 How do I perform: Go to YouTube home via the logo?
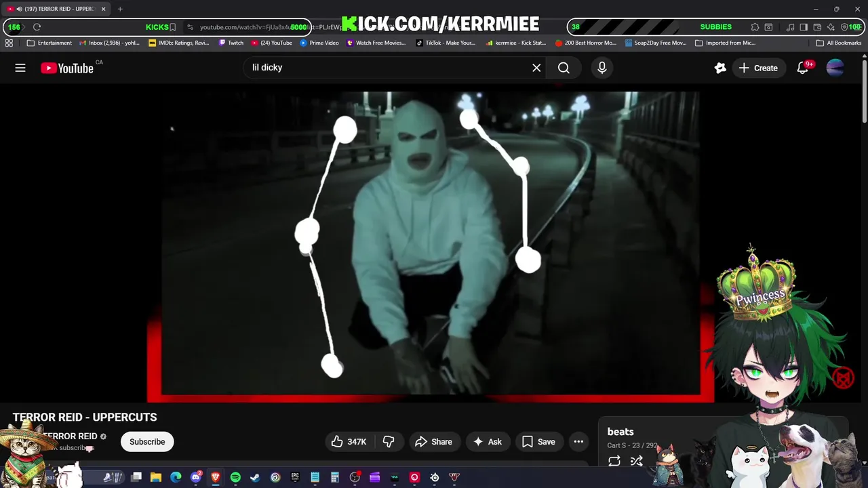[67, 68]
